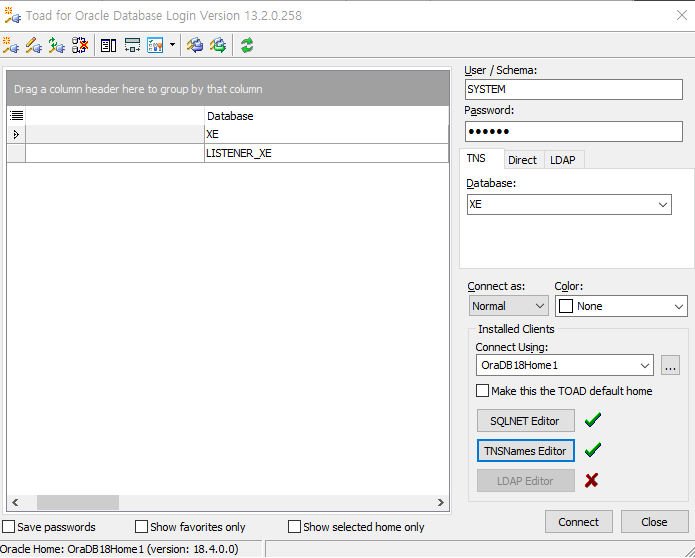Open the Color None dropdown

pyautogui.click(x=679, y=306)
